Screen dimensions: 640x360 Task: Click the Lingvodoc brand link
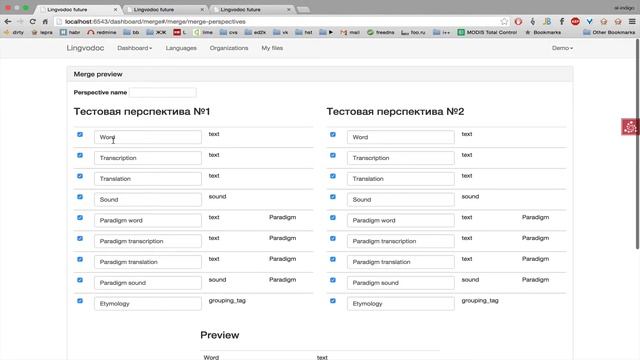pos(85,48)
